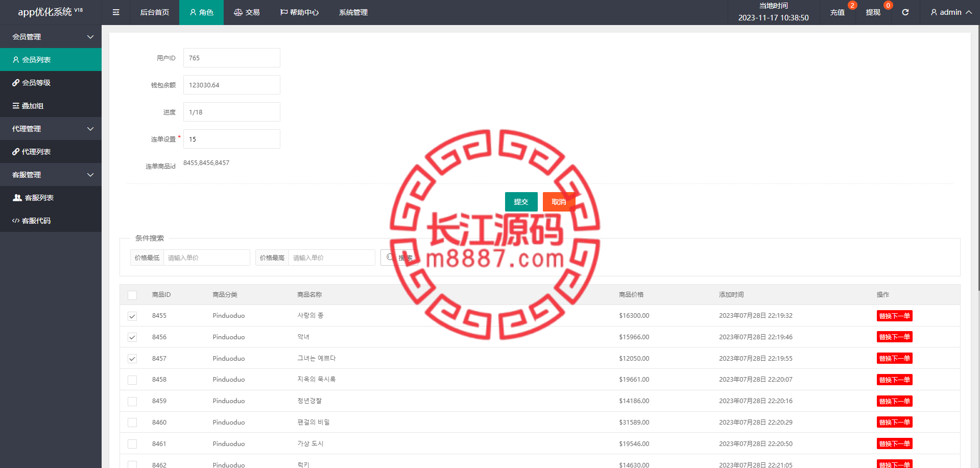Screen dimensions: 980x468
Task: Open the 系统管理 top menu
Action: 353,12
